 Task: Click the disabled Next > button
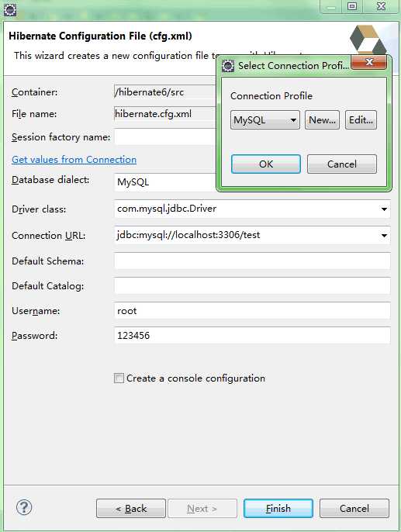tap(202, 508)
